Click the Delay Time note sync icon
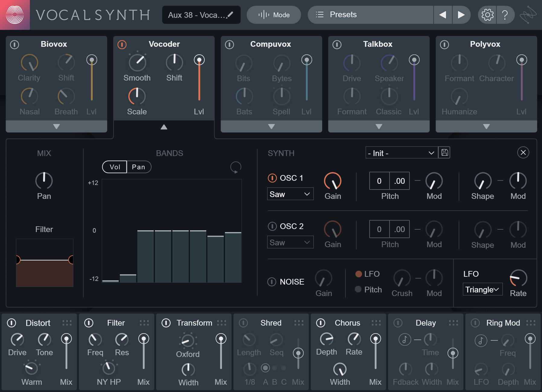This screenshot has height=392, width=542. coord(405,340)
